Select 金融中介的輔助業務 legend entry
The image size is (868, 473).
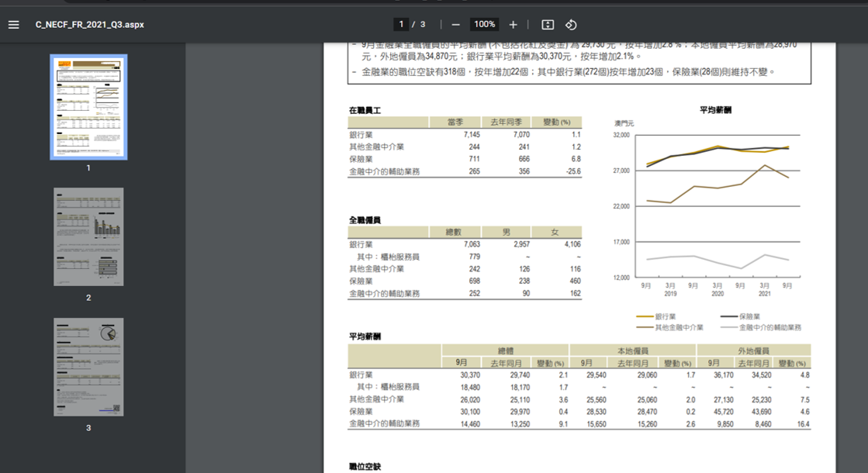(761, 327)
